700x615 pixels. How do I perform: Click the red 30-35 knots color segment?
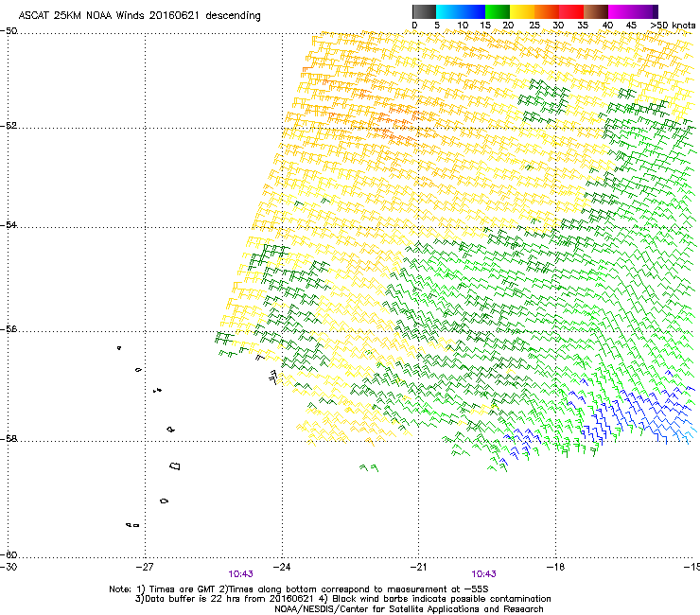coord(571,11)
